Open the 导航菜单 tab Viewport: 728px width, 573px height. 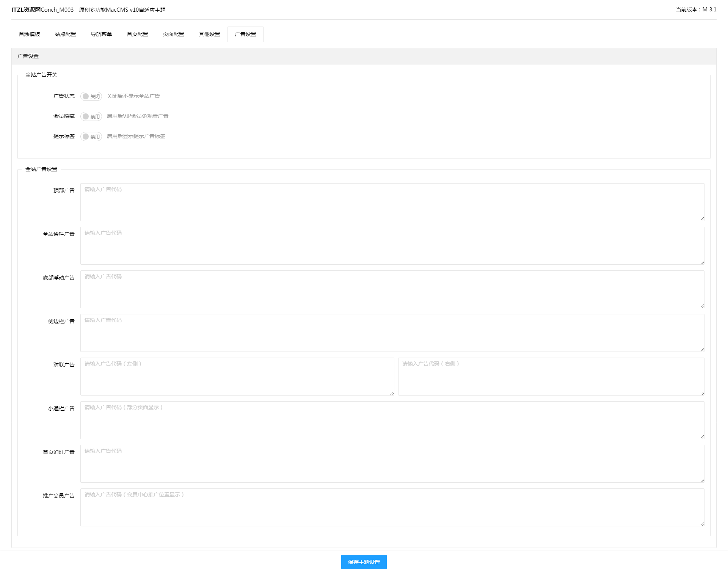click(101, 34)
